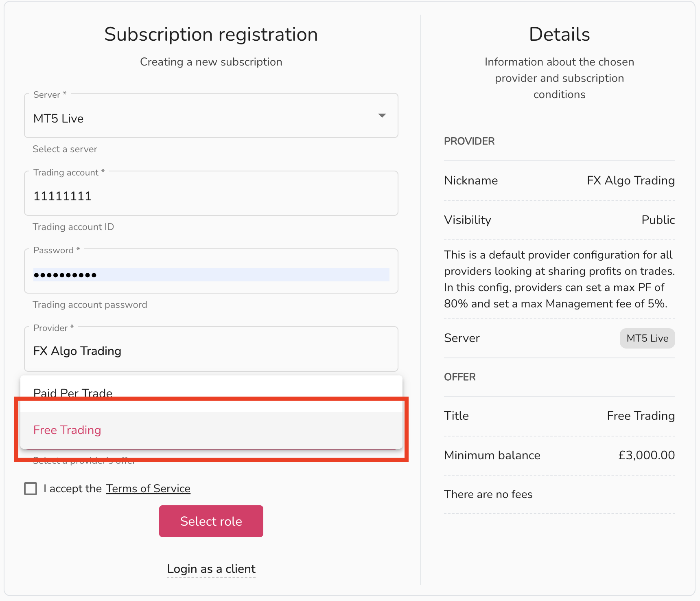This screenshot has width=700, height=601.
Task: Click the offer Title value in Details
Action: click(641, 416)
